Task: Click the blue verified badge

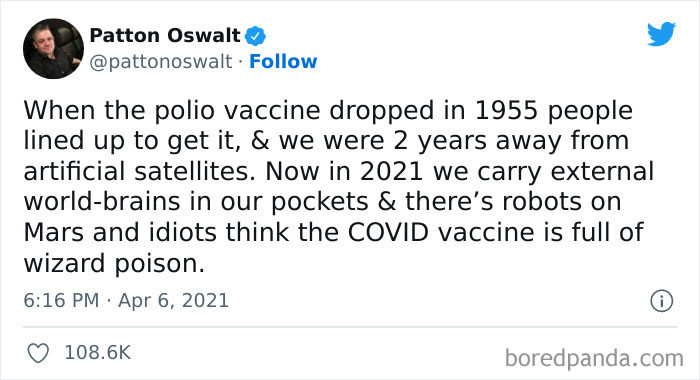Action: [x=255, y=36]
